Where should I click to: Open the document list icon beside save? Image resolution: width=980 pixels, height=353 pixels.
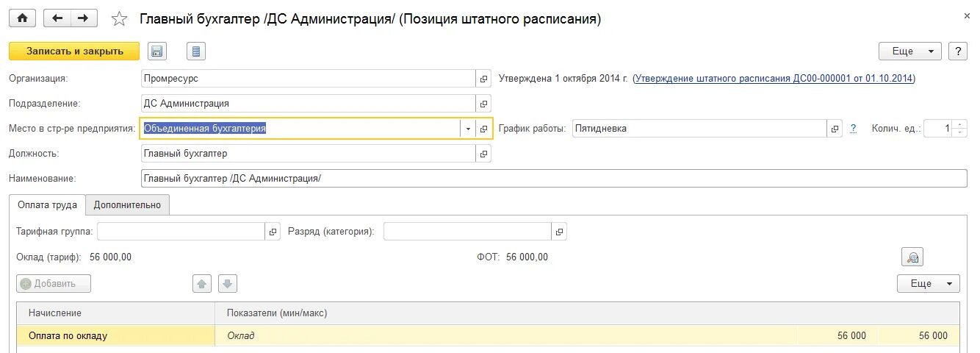(x=195, y=51)
